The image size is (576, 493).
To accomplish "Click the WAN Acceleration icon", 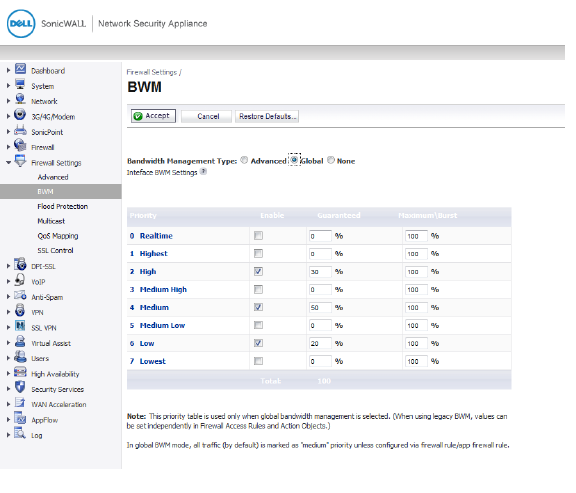I will click(20, 402).
